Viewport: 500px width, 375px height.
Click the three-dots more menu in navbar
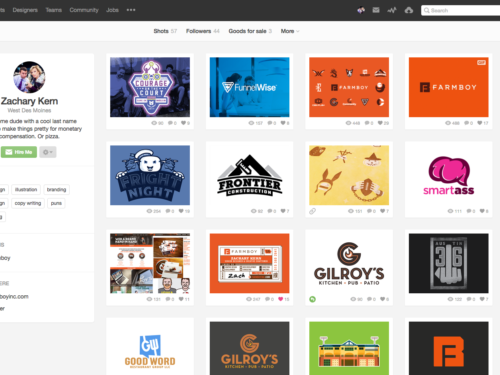(131, 10)
